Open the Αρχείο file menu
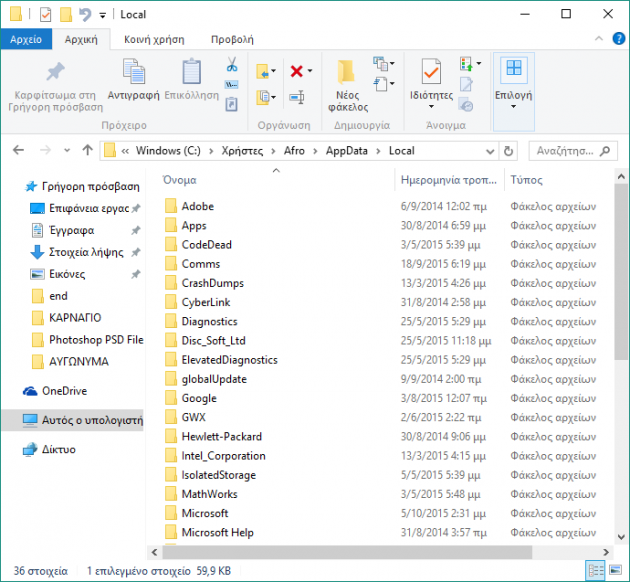Screen dimensions: 630x582 25,39
